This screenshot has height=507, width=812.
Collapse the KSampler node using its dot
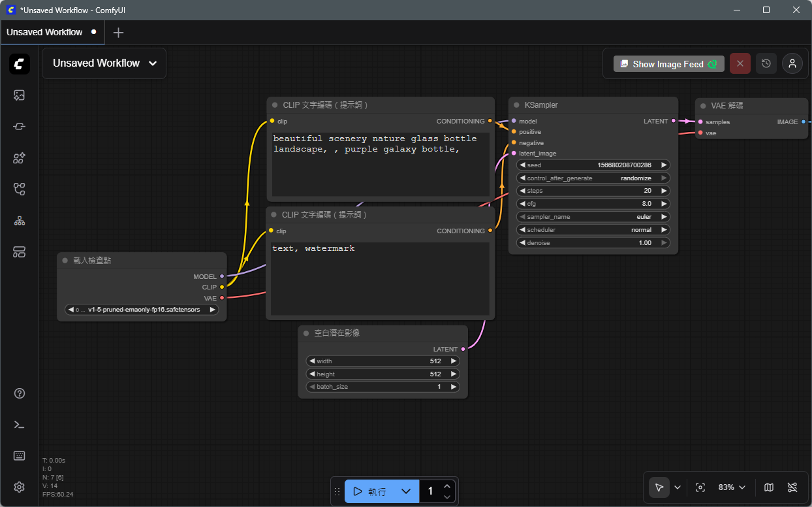click(516, 105)
